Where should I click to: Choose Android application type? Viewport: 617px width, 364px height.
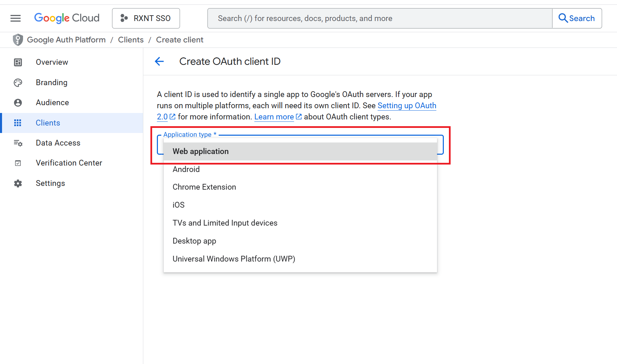click(186, 169)
